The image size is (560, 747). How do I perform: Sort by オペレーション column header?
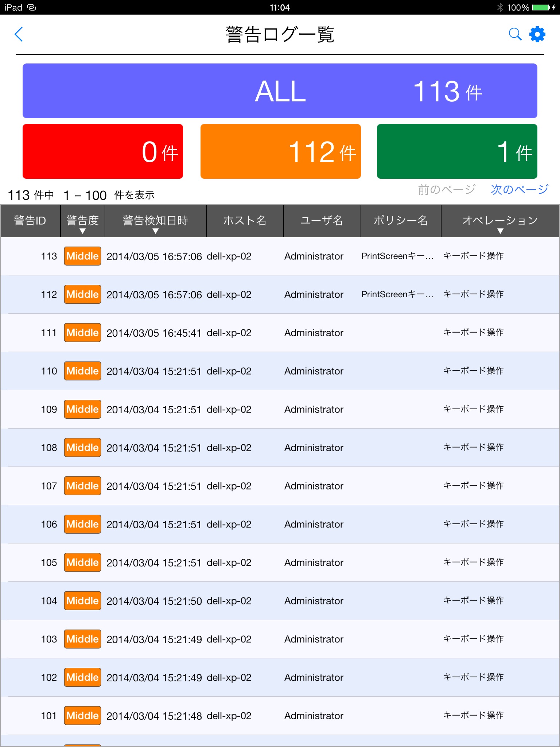[x=500, y=221]
